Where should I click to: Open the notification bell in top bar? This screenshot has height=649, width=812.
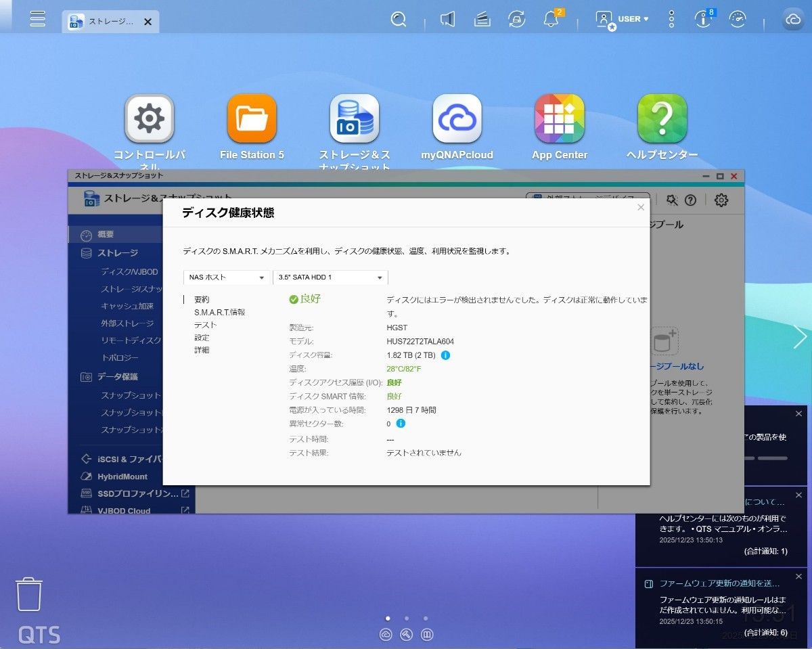[x=550, y=19]
